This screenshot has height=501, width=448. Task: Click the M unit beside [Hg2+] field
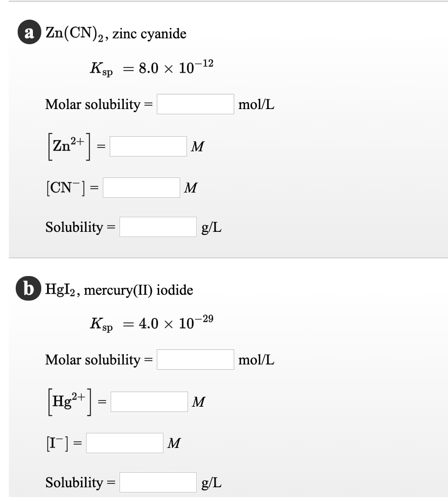198,401
